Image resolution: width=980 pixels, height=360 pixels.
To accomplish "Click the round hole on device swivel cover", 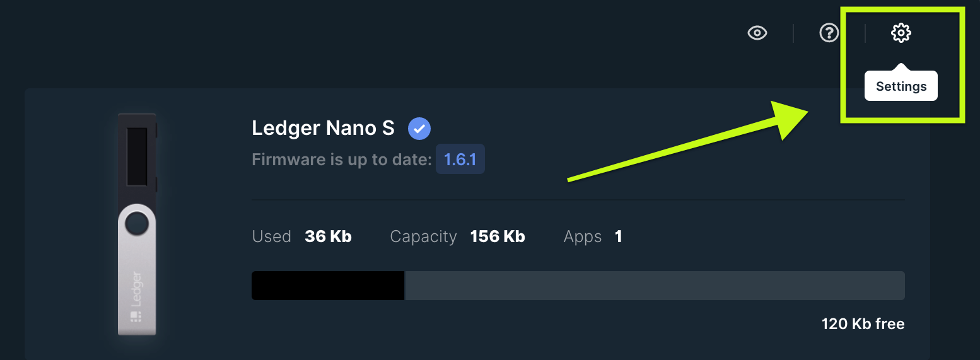I will [x=137, y=224].
